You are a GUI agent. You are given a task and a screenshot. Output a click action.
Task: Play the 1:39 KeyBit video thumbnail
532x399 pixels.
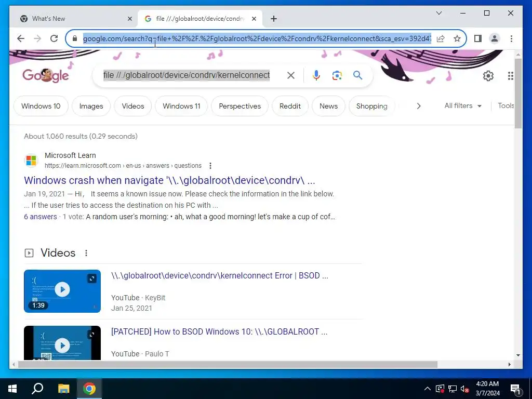[x=62, y=291]
